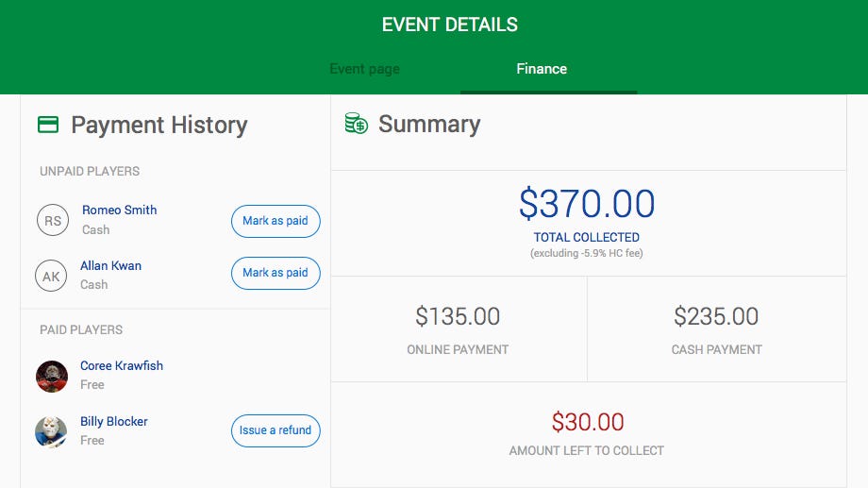The height and width of the screenshot is (488, 868).
Task: Select the Finance tab
Action: tap(542, 69)
